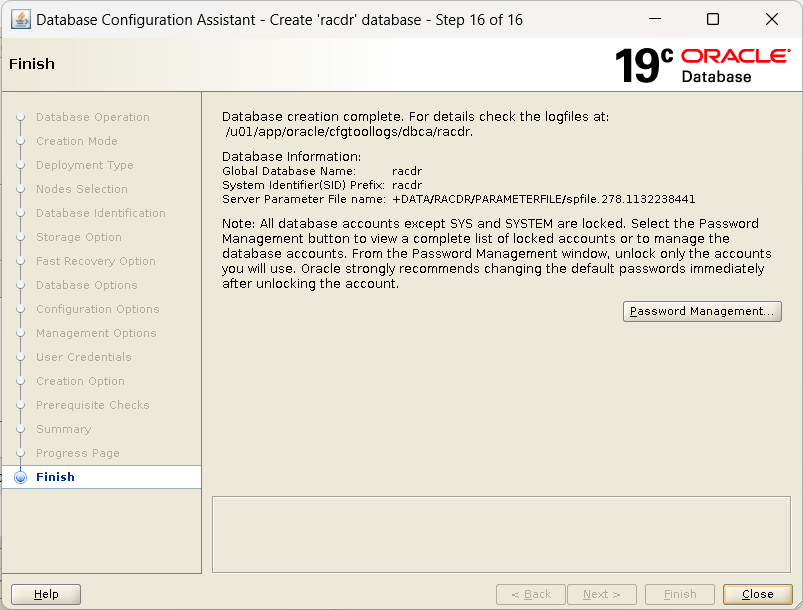This screenshot has height=610, width=803.
Task: Select the Configuration Options step
Action: (98, 309)
